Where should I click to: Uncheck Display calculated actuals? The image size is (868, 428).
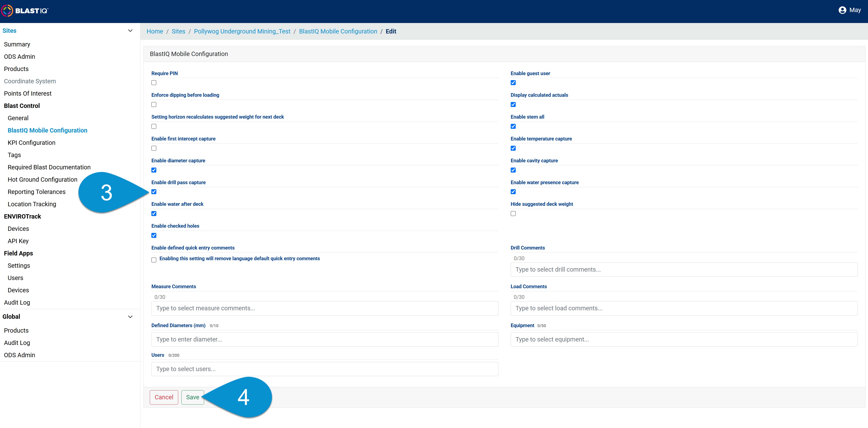513,104
